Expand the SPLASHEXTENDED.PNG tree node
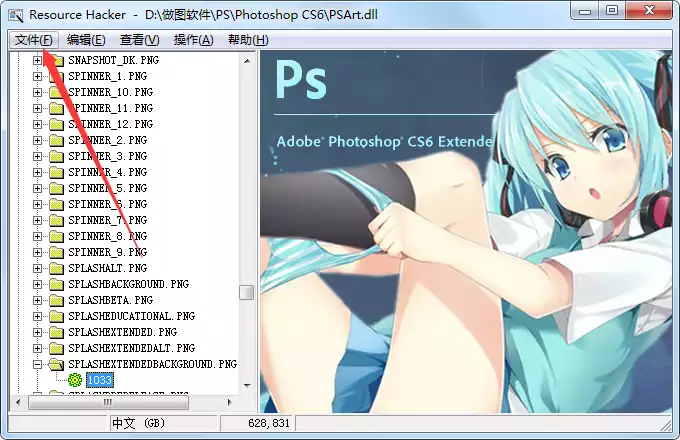 (38, 332)
